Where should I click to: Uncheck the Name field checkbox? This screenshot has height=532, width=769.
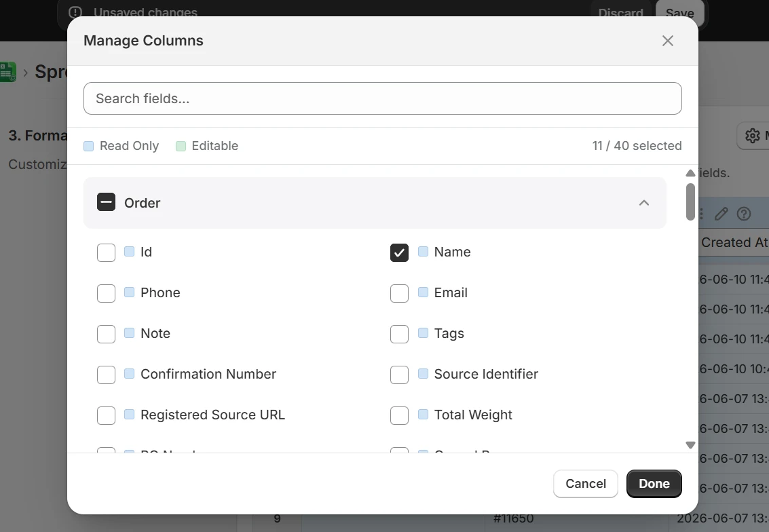pyautogui.click(x=399, y=252)
